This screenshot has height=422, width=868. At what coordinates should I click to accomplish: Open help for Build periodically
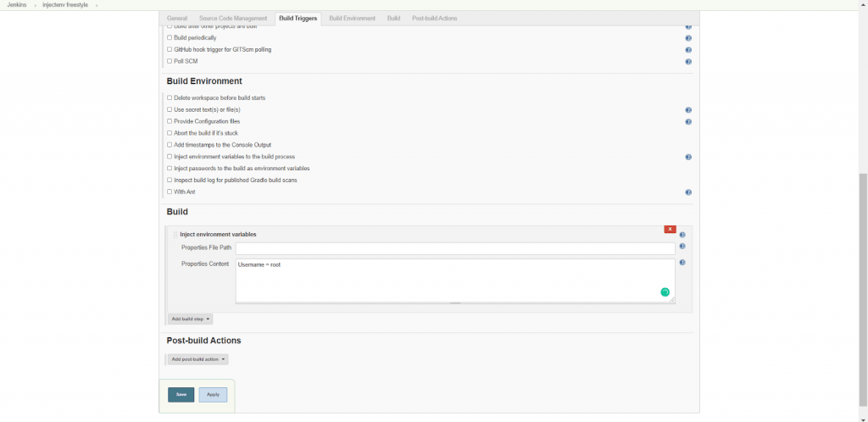point(687,38)
